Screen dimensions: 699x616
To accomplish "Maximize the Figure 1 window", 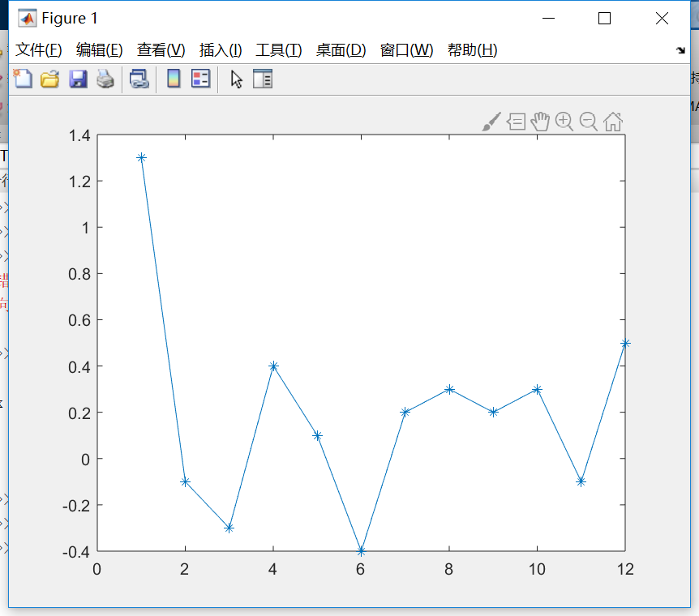I will coord(604,19).
